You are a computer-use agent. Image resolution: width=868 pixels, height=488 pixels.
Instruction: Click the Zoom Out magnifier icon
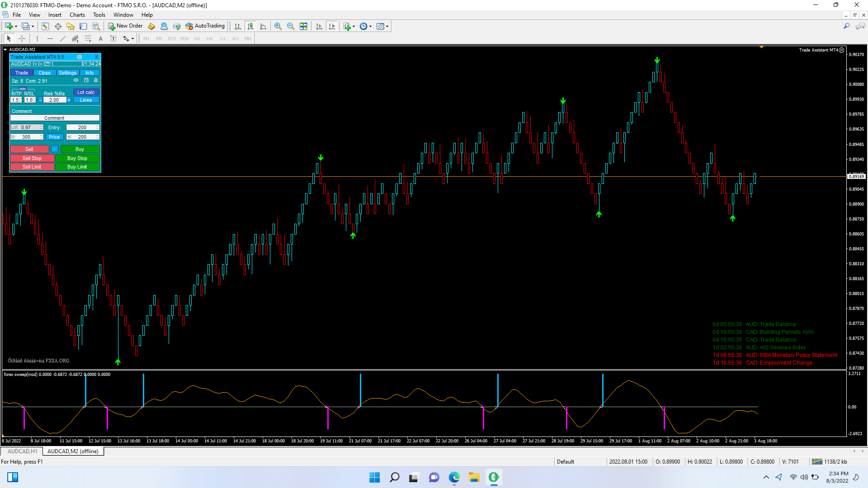(291, 26)
